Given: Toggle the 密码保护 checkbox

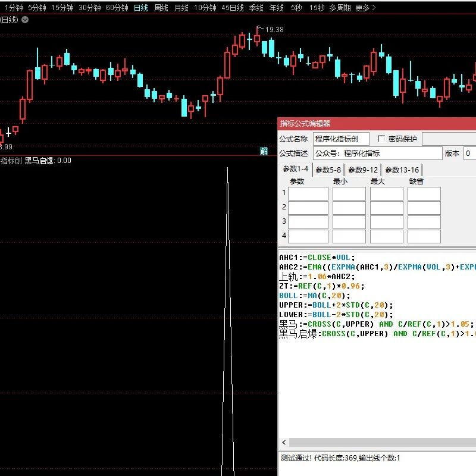Looking at the screenshot, I should coord(381,139).
